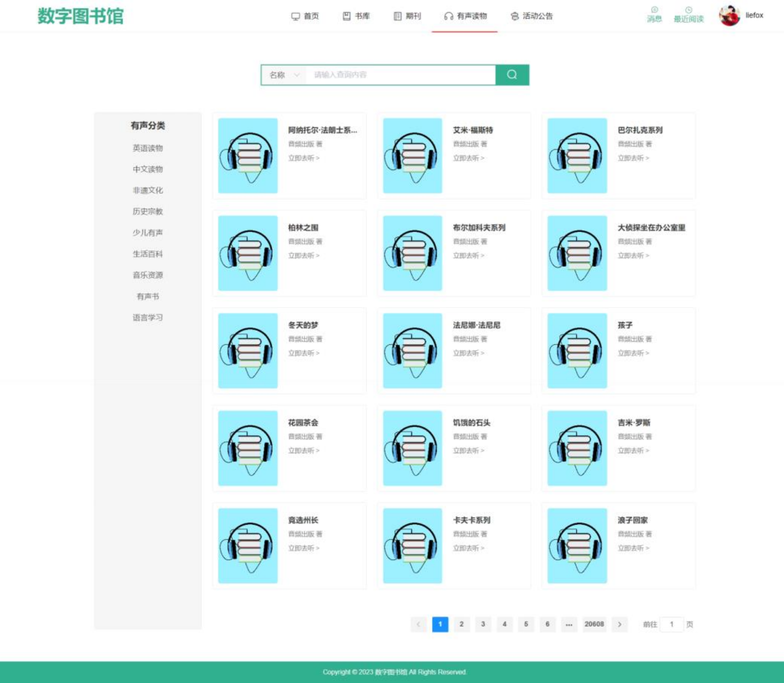Open the 冬天的梦 audiobook cover
784x683 pixels.
click(x=248, y=351)
